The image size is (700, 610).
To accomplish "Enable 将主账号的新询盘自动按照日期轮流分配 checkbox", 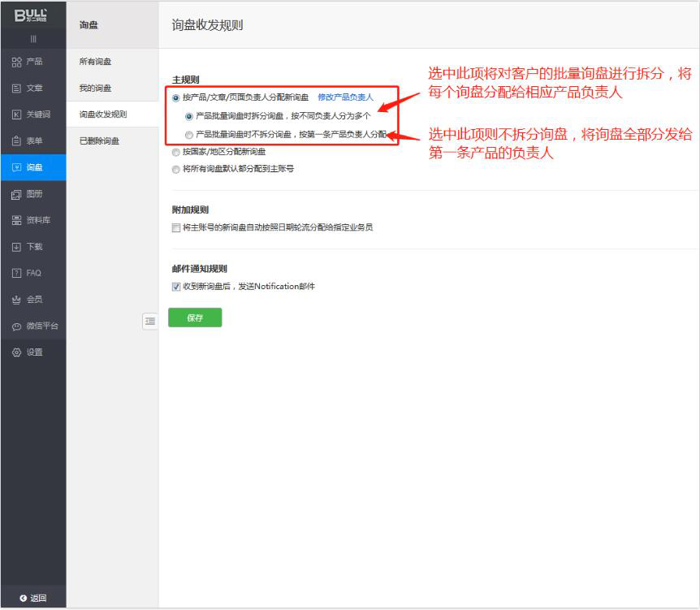I will click(x=176, y=227).
